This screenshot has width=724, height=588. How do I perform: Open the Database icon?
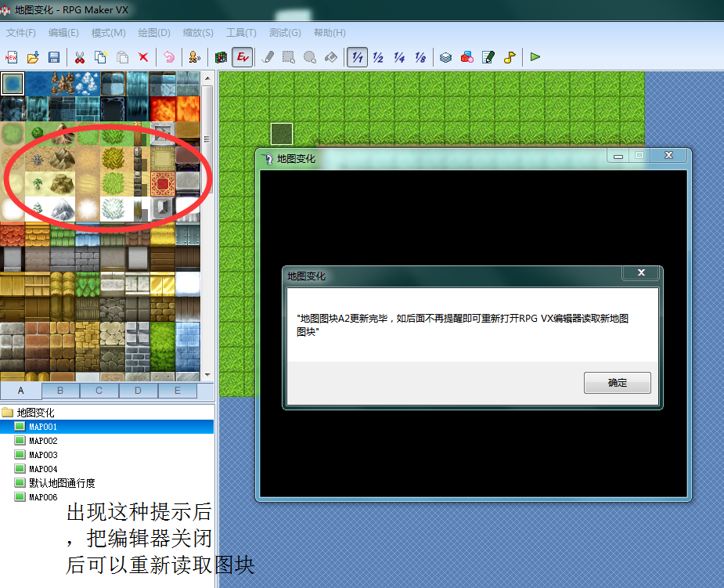(445, 57)
